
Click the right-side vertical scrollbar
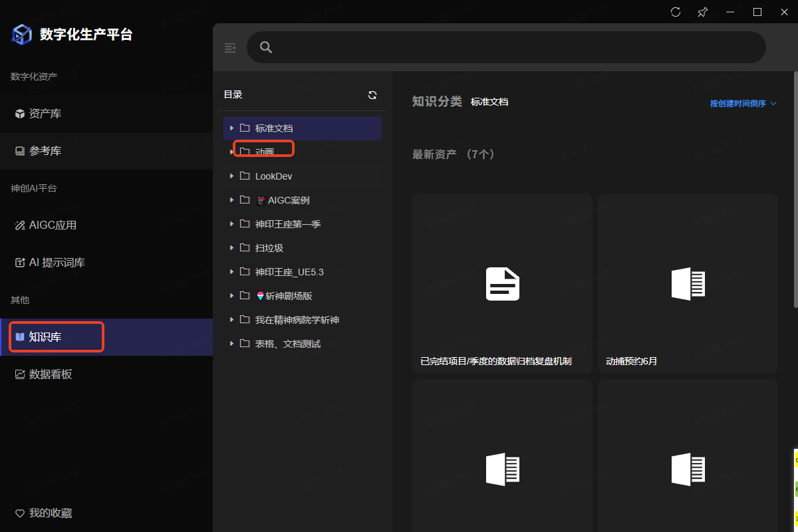pyautogui.click(x=795, y=188)
